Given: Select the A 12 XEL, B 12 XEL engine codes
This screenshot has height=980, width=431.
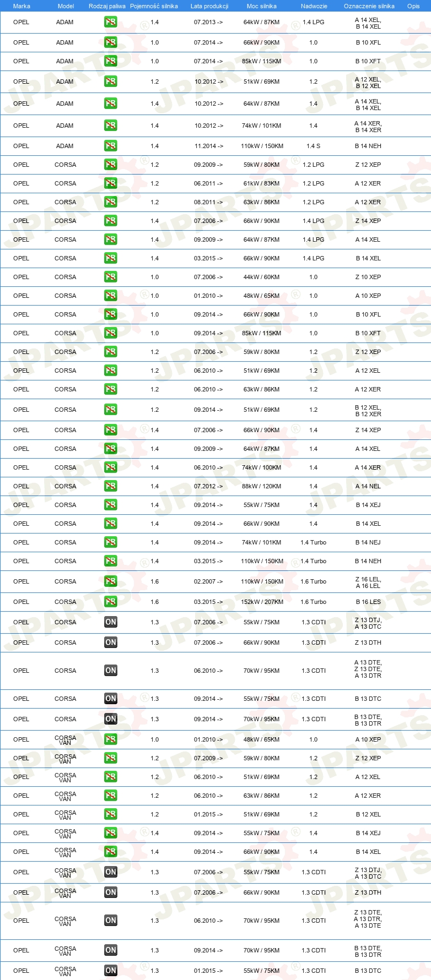Looking at the screenshot, I should pyautogui.click(x=368, y=83).
